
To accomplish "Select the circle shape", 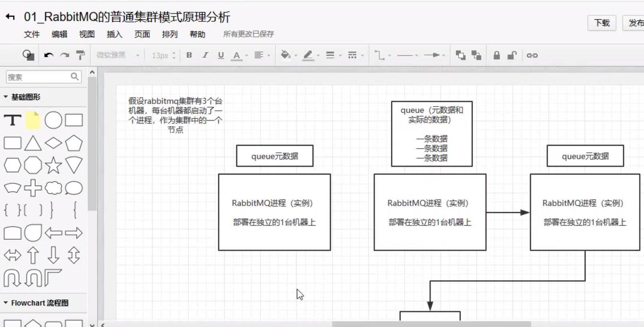I will [53, 120].
